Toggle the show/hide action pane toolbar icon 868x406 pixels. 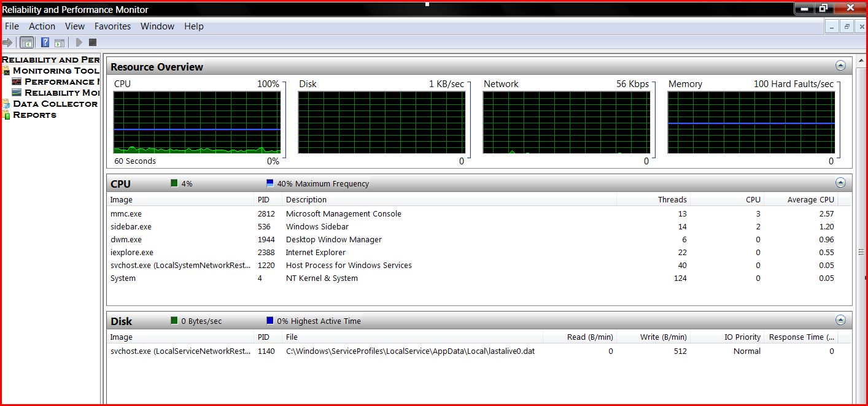point(60,43)
